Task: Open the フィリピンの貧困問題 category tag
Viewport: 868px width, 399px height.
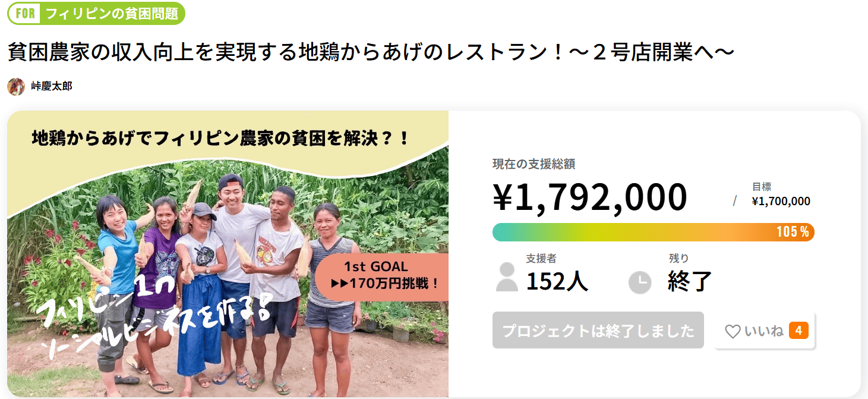Action: pyautogui.click(x=112, y=14)
